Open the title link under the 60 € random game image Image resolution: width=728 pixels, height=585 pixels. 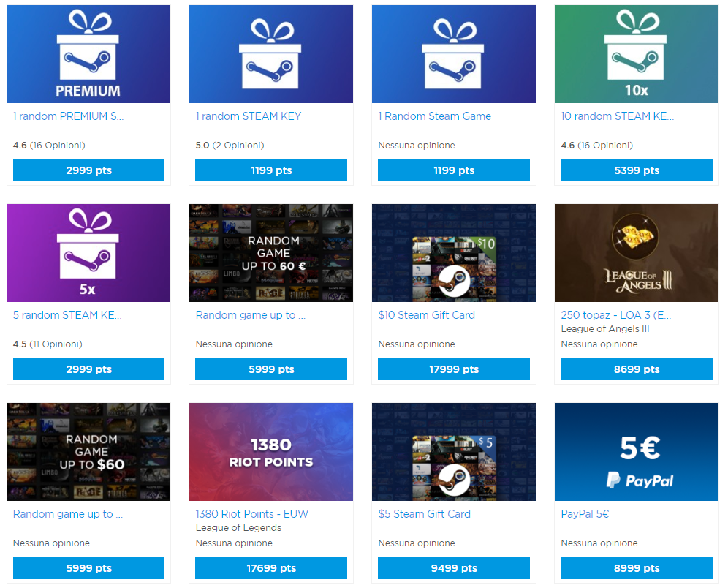click(250, 315)
